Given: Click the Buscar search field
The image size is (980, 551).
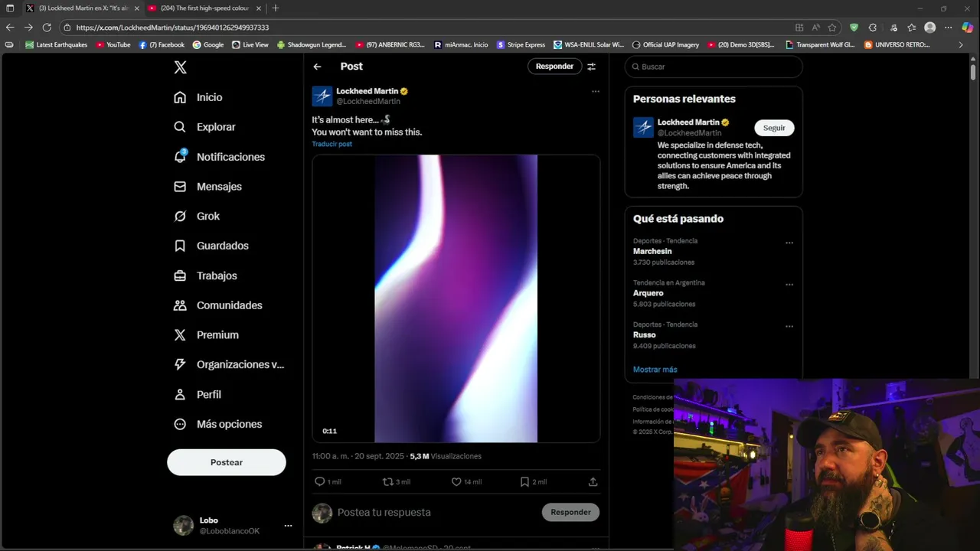Looking at the screenshot, I should 714,67.
